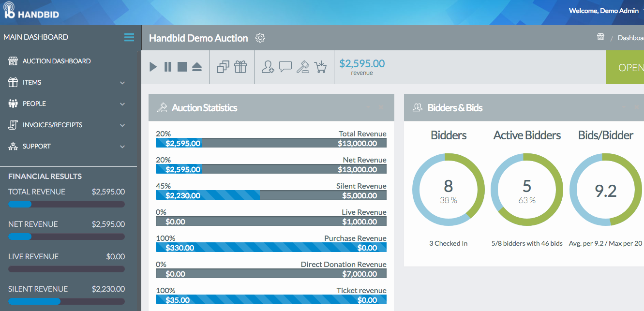Click the sidebar Live Revenue progress bar
This screenshot has height=311, width=644.
click(66, 269)
